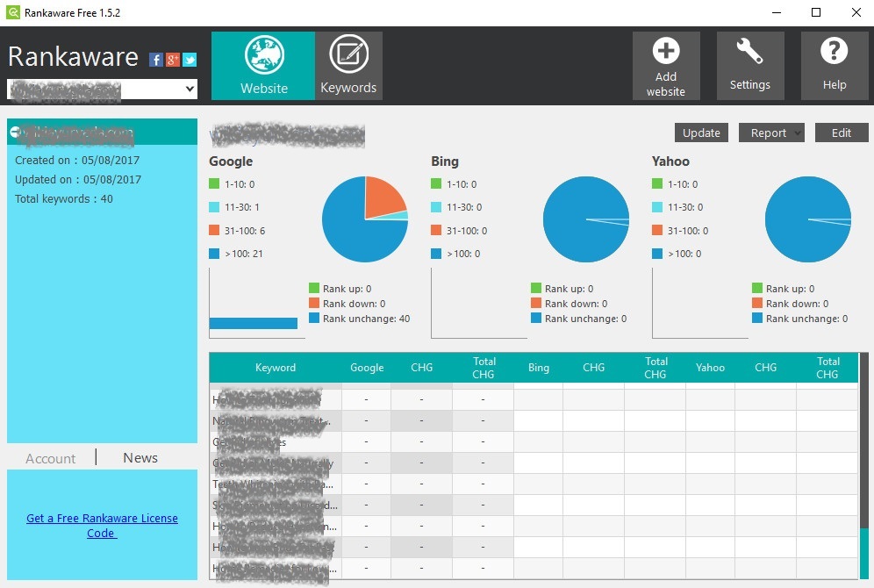Open Help with the question mark icon

point(835,66)
